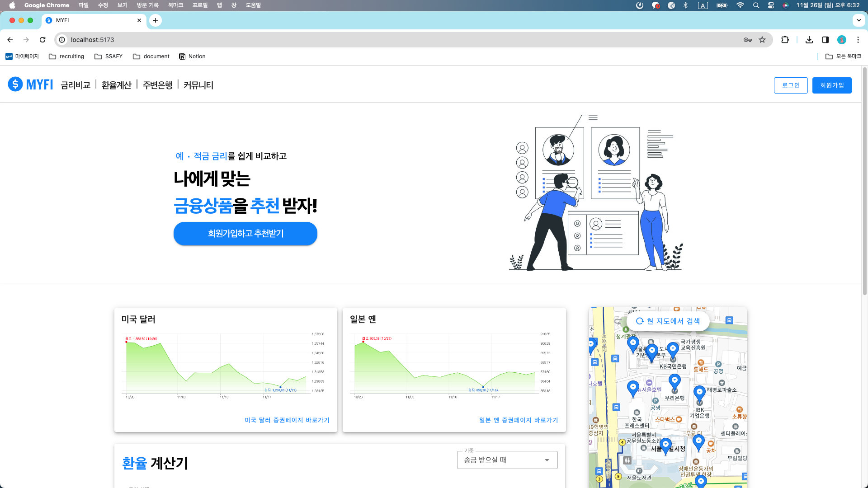Open macOS Spotlight search icon
The image size is (868, 488).
(756, 5)
